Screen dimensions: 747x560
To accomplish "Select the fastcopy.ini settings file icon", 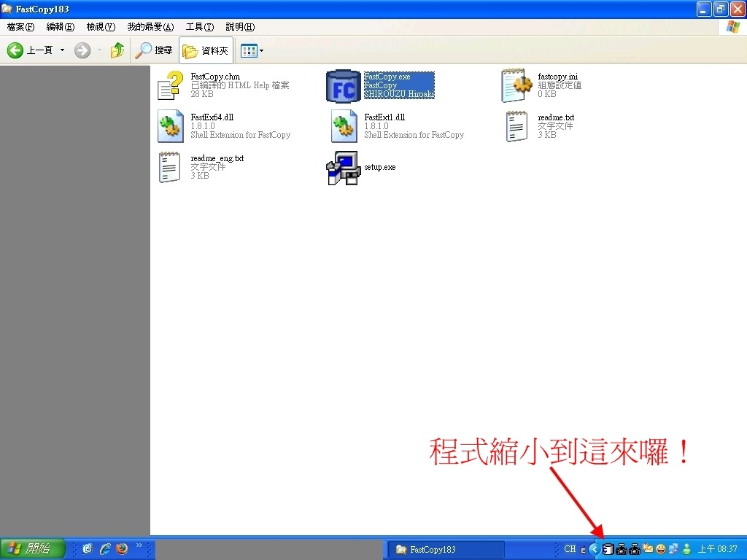I will click(x=516, y=85).
